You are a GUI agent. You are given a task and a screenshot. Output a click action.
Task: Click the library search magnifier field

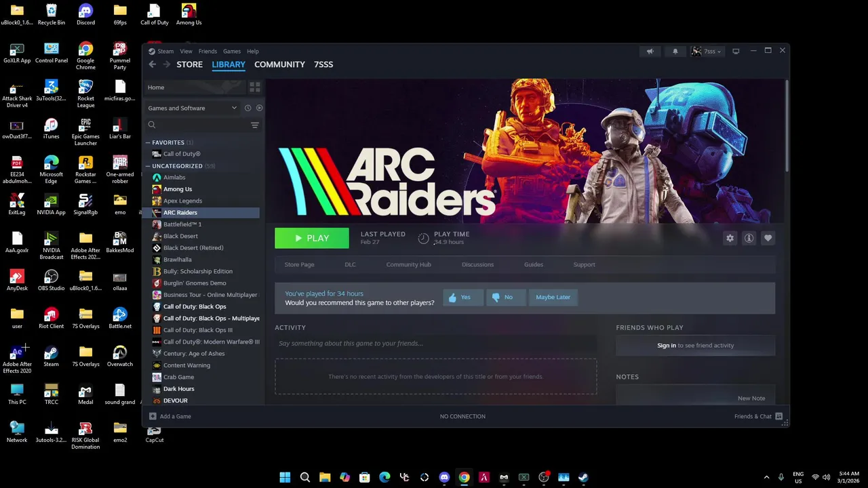[197, 125]
